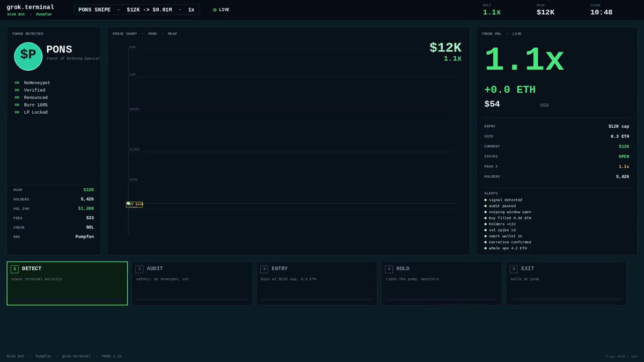644x362 pixels.
Task: Click the STATUS value OPEN
Action: [624, 157]
